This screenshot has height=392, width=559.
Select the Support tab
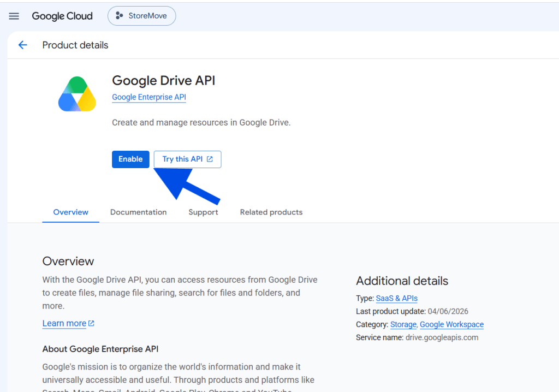(203, 212)
